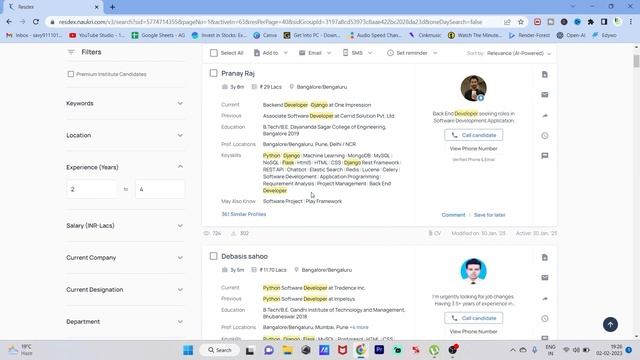Click Pranay Raj profile photo
The image size is (640, 360).
pyautogui.click(x=473, y=88)
